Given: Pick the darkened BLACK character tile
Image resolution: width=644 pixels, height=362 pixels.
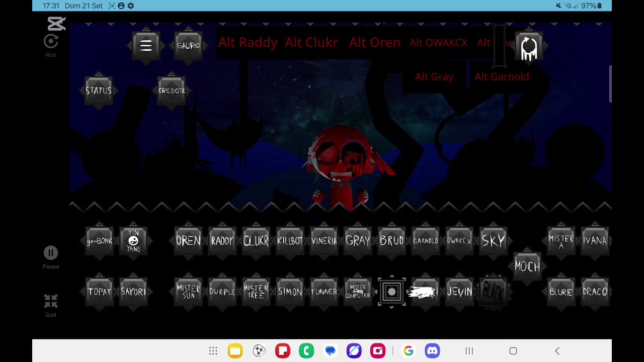Looking at the screenshot, I should pos(493,292).
